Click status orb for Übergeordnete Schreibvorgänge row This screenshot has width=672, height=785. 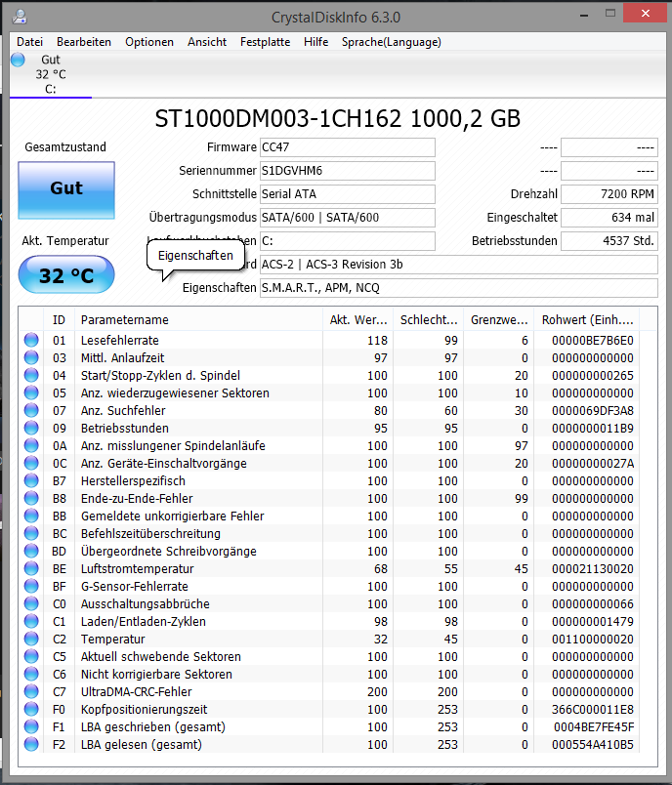pos(31,551)
